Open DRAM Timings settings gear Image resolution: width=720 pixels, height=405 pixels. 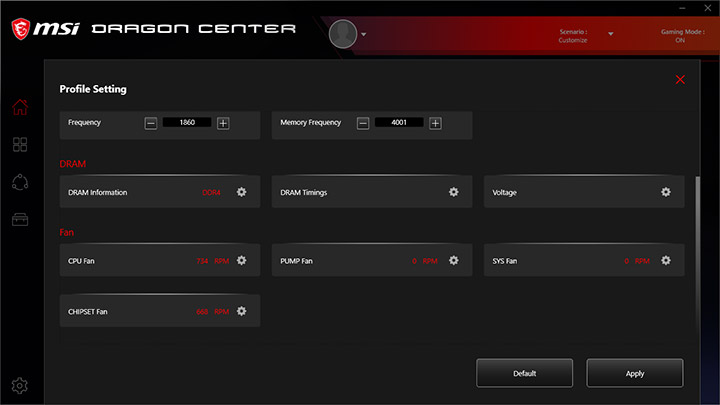(x=454, y=192)
